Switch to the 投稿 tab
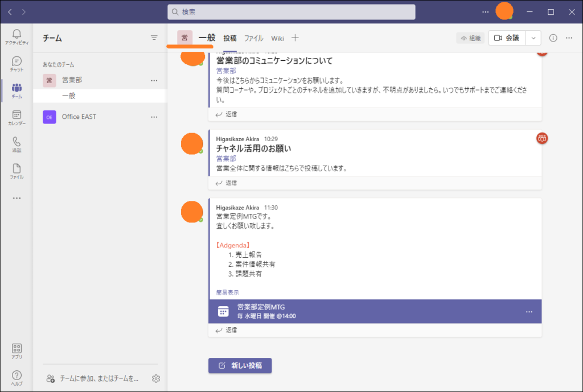This screenshot has height=392, width=583. point(230,38)
